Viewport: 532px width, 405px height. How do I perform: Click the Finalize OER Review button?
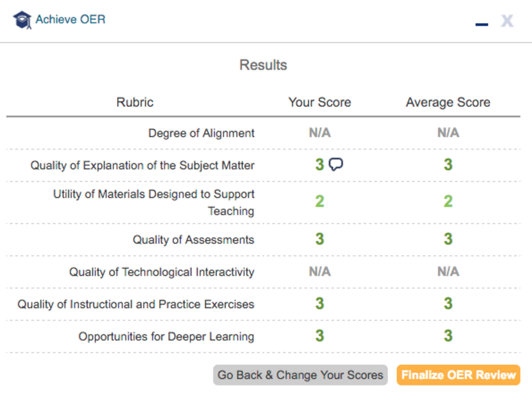coord(458,375)
